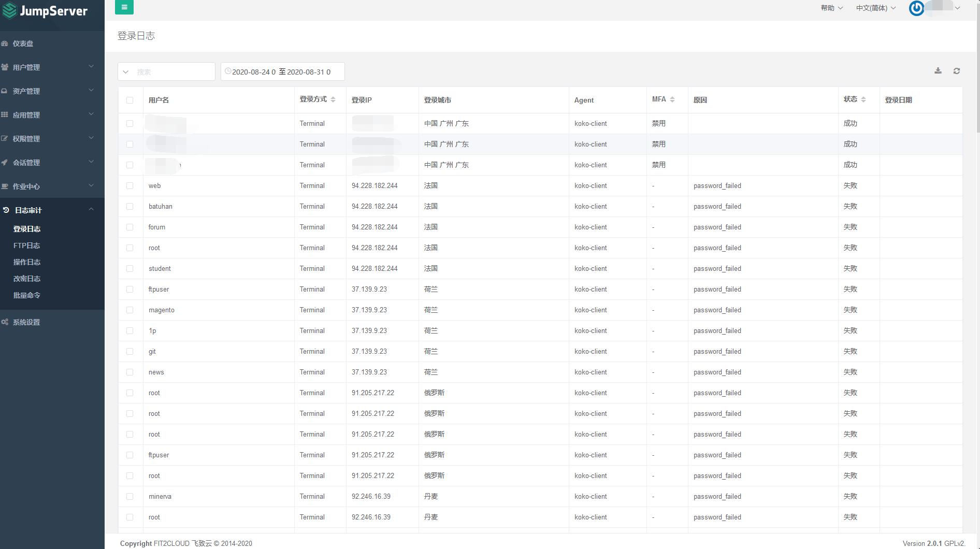Expand the 资产管理 menu chevron

tap(91, 90)
